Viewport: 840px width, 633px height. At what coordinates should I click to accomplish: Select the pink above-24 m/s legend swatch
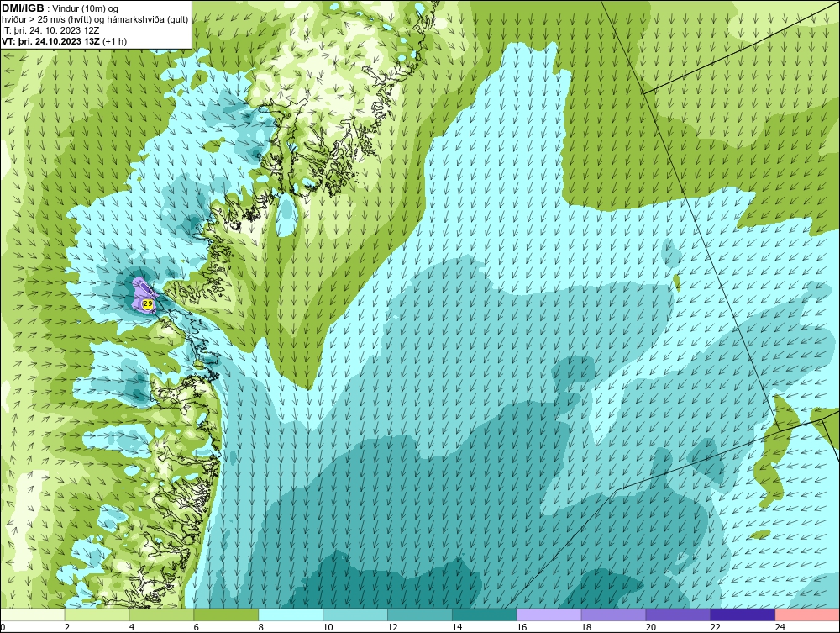tap(807, 615)
